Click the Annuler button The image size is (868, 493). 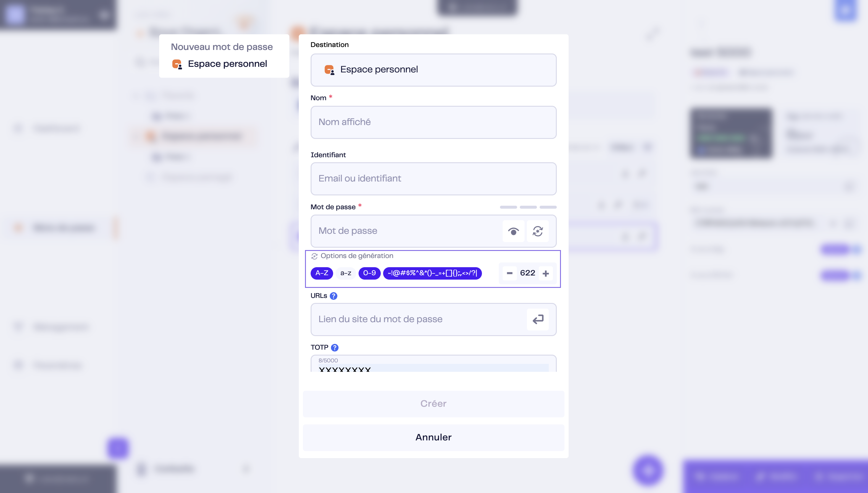point(433,437)
